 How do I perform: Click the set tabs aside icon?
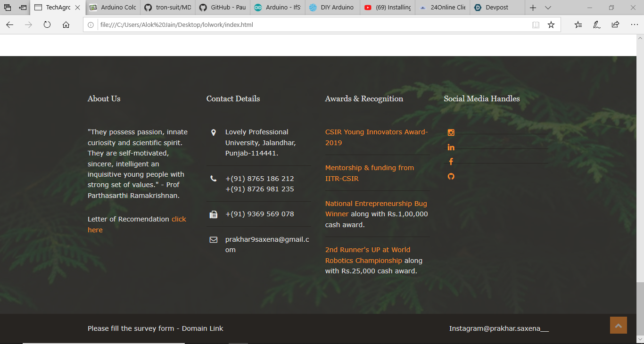[23, 8]
